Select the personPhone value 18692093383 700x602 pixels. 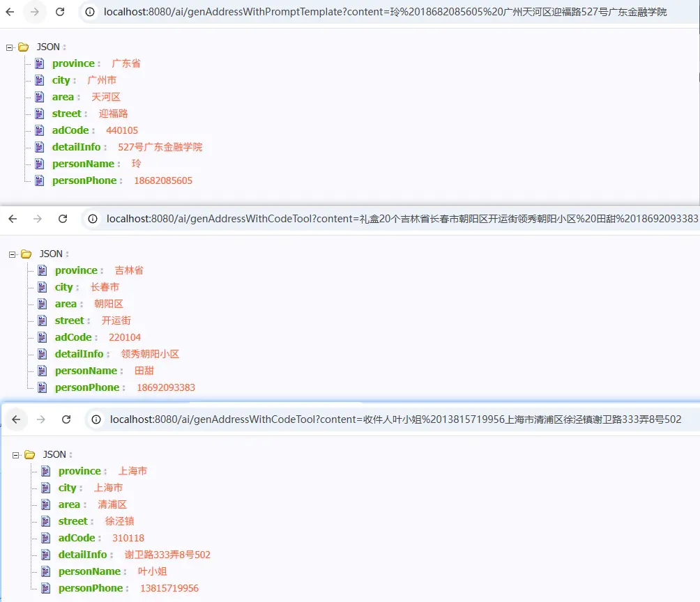[x=165, y=387]
